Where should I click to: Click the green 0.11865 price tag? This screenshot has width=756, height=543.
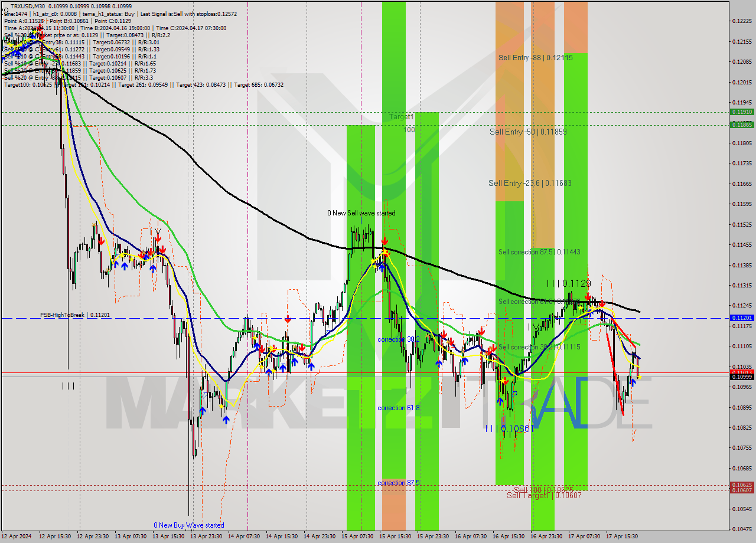(742, 125)
